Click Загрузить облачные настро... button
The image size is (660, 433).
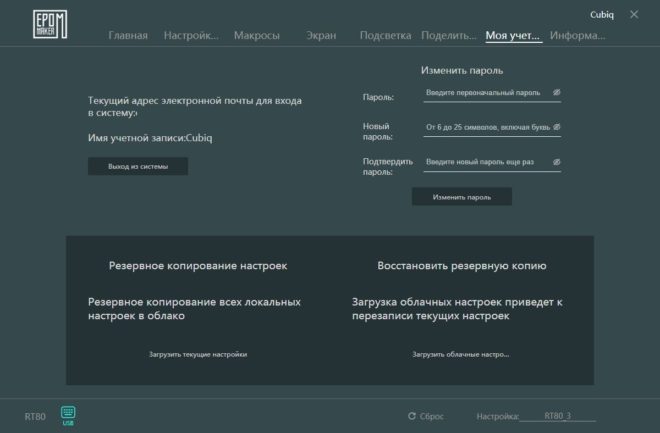tap(461, 354)
